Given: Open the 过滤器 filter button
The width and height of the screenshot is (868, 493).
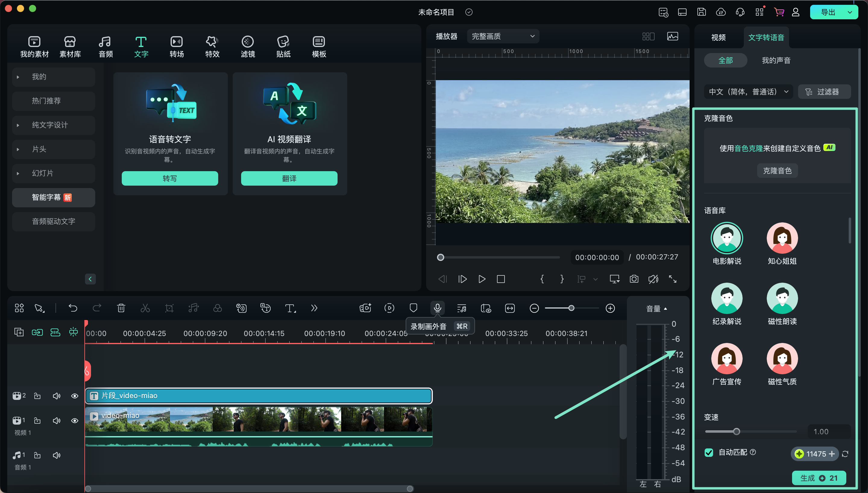Looking at the screenshot, I should [824, 92].
